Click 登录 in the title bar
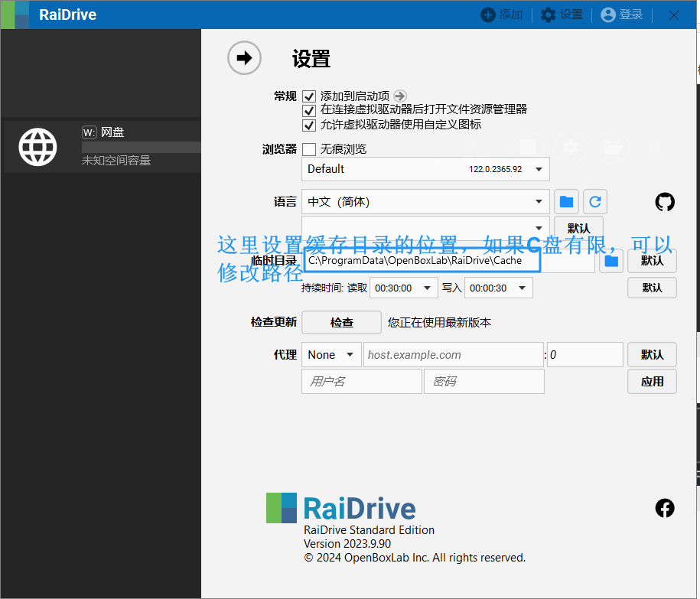This screenshot has height=599, width=700. coord(621,14)
